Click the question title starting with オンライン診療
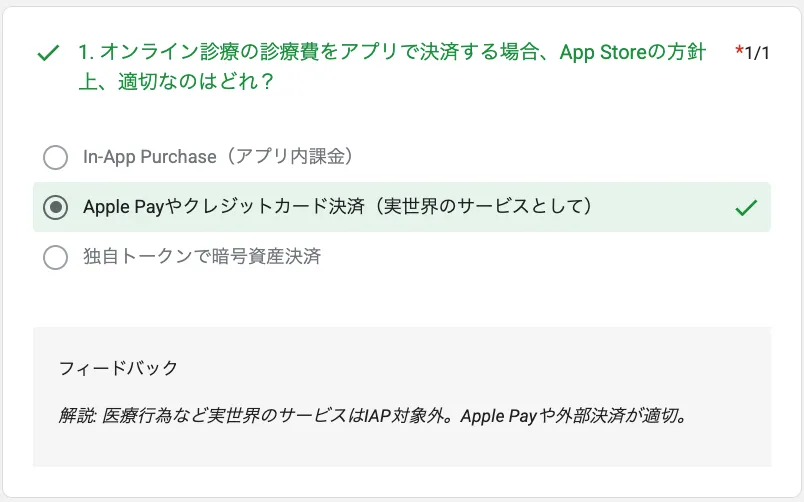Viewport: 804px width, 502px height. (391, 53)
